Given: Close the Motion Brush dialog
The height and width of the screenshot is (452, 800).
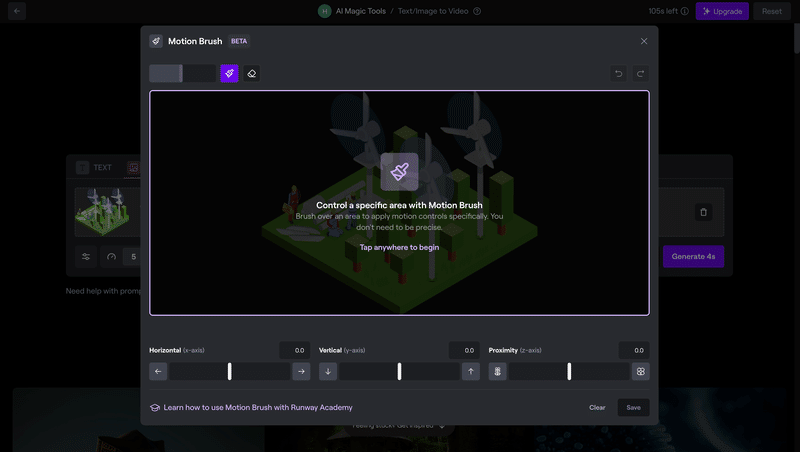Looking at the screenshot, I should tap(644, 41).
